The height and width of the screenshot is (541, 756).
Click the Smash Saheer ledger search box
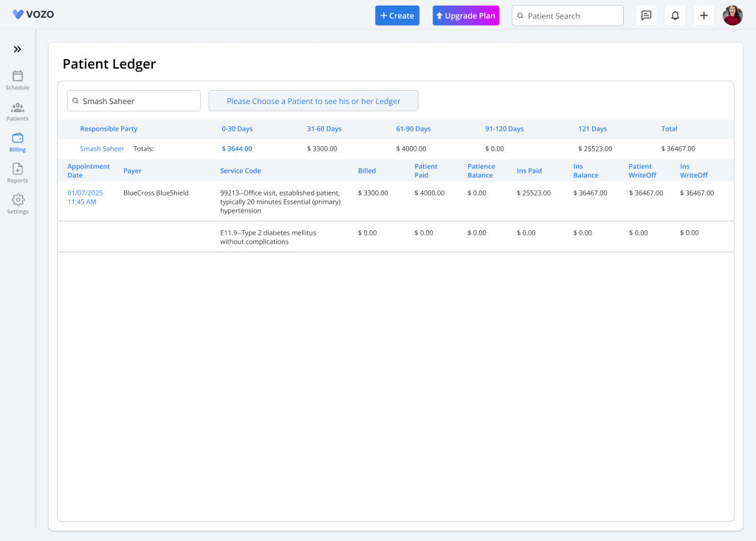pos(134,101)
